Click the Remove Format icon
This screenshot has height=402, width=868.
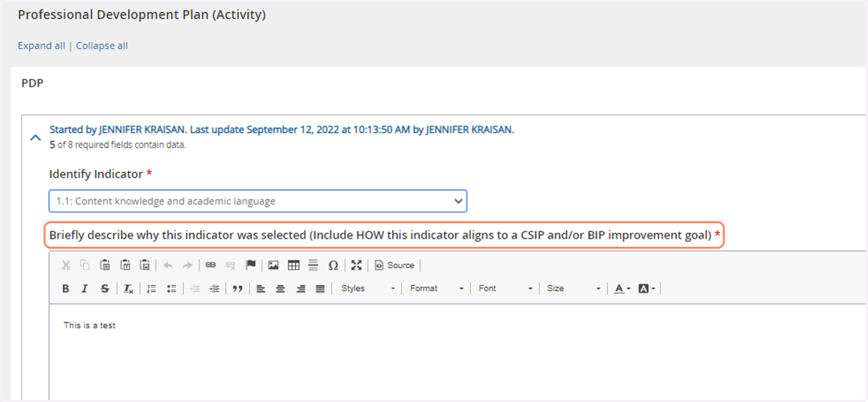(128, 288)
